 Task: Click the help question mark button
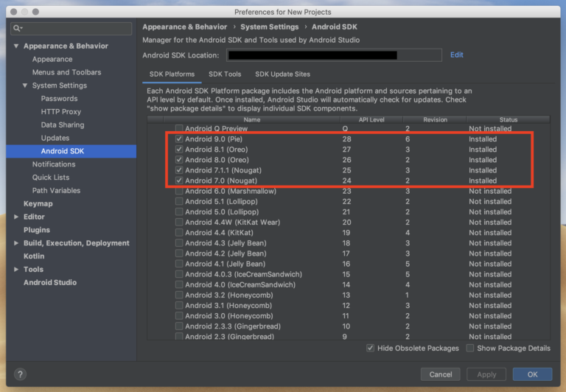coord(20,374)
